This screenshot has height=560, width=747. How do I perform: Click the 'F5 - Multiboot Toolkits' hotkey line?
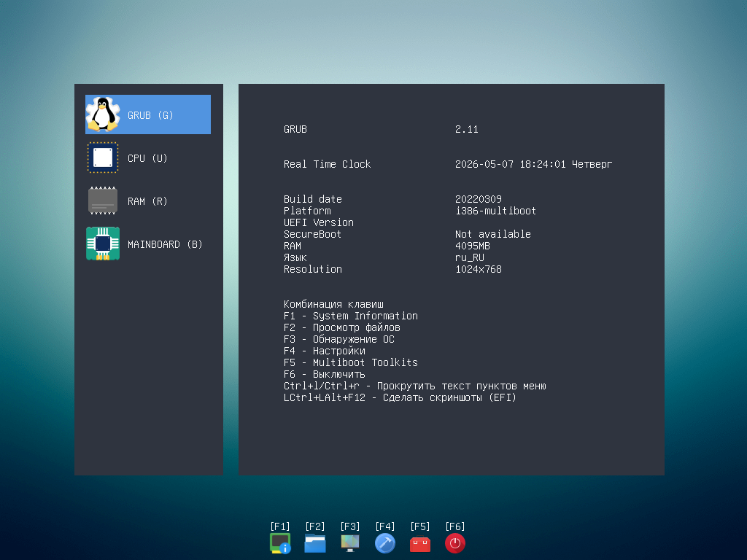pyautogui.click(x=351, y=362)
